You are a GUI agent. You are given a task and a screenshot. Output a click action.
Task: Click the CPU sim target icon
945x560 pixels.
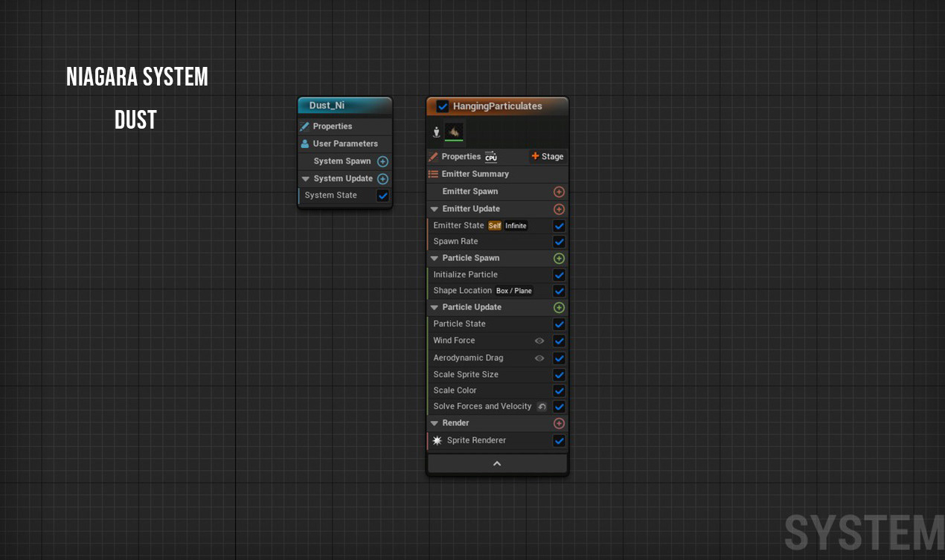coord(491,157)
